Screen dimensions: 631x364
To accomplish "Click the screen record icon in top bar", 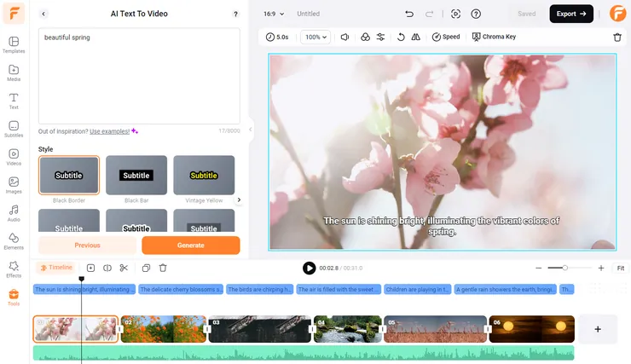I will click(x=455, y=14).
